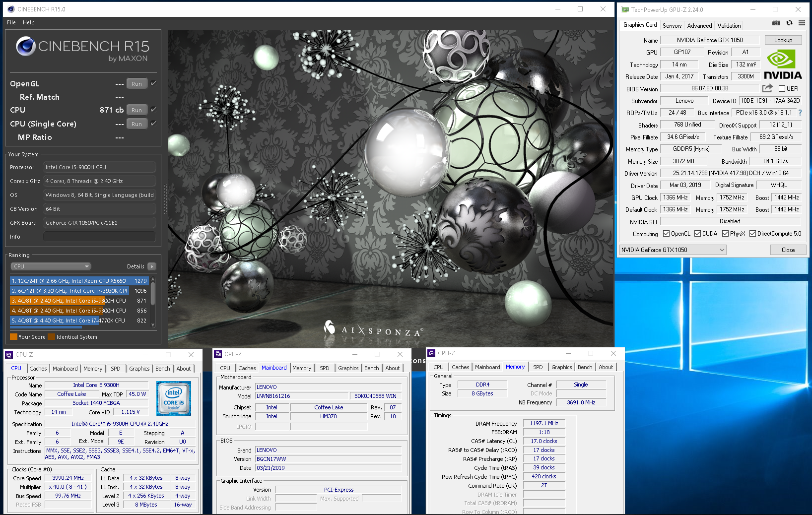Open Caches tab in leftmost CPU-Z window
812x515 pixels.
(38, 369)
